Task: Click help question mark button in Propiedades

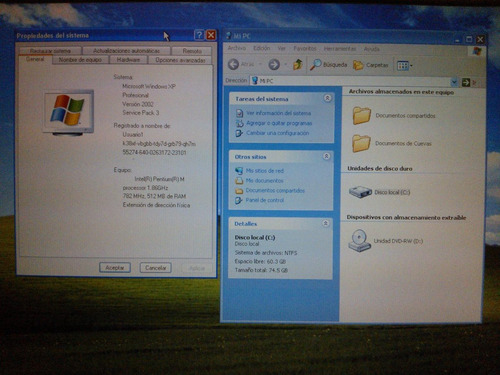Action: (199, 35)
